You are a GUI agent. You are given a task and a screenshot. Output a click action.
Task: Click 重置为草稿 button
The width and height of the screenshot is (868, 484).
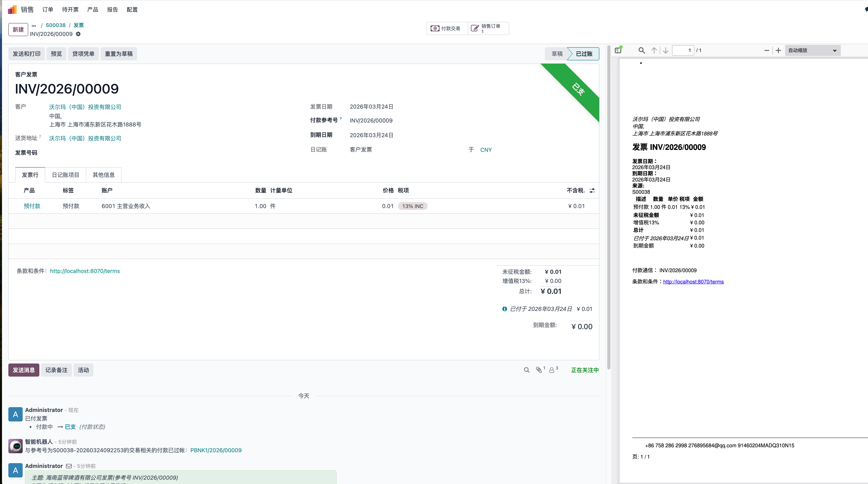click(119, 54)
